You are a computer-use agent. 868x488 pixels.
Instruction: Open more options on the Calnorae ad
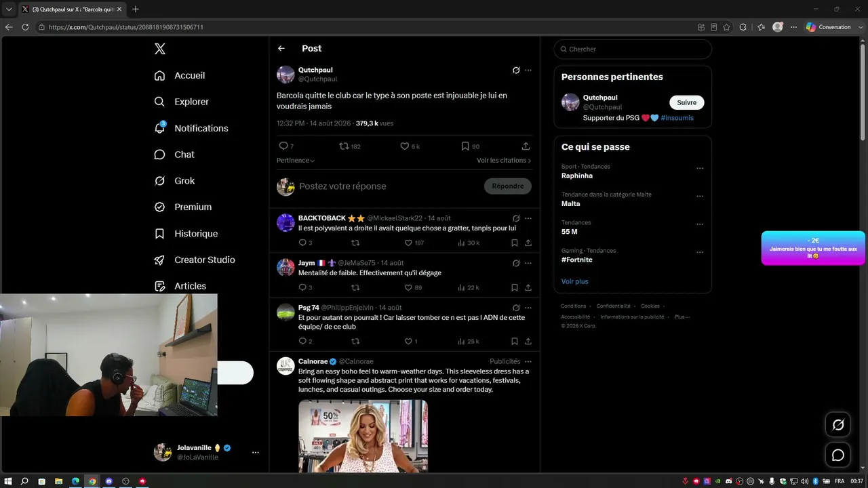coord(528,361)
